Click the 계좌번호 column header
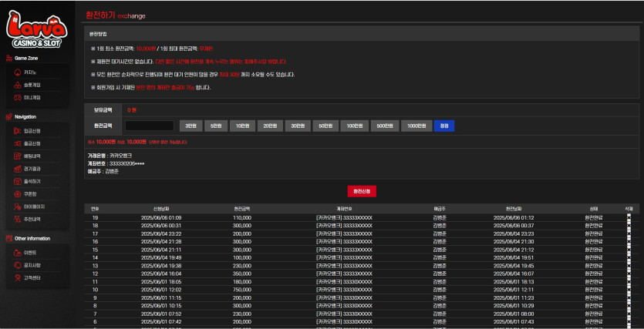 point(344,209)
